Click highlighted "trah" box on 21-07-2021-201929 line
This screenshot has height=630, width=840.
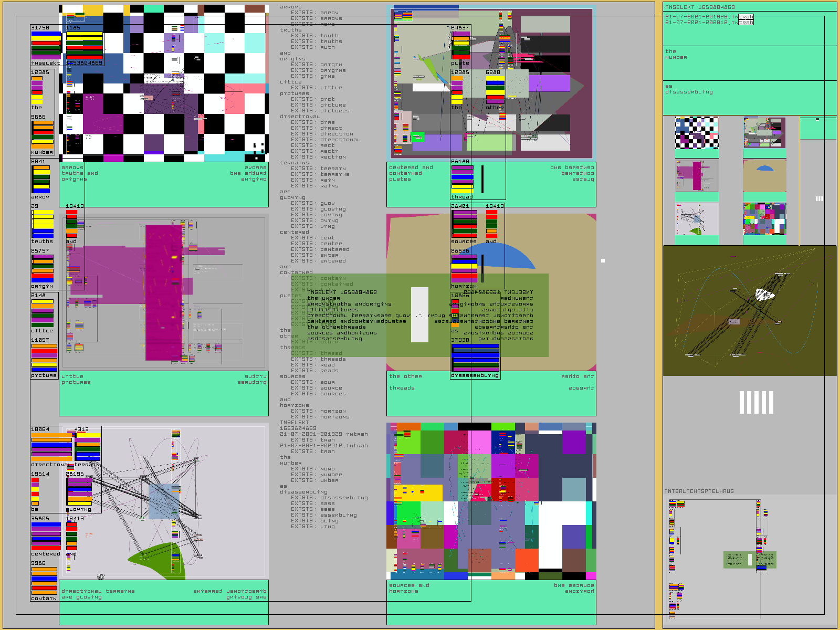click(x=745, y=17)
